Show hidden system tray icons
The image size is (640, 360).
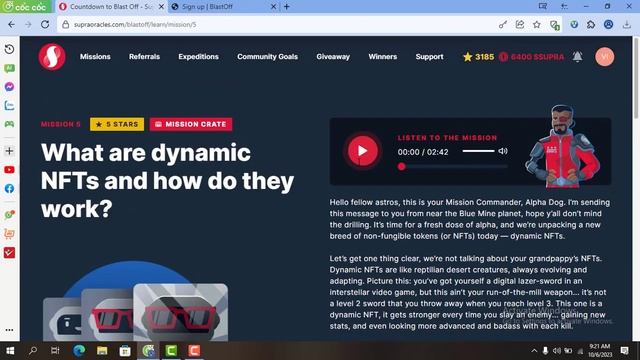(534, 351)
